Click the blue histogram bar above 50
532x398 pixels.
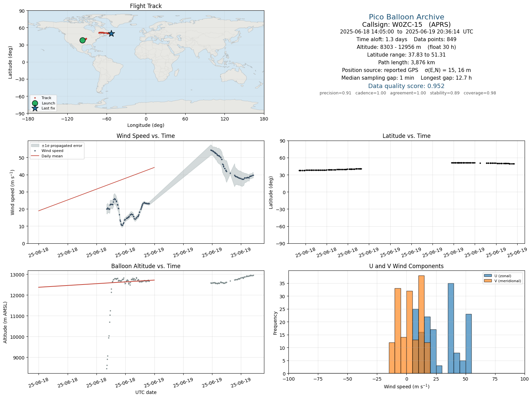468,344
